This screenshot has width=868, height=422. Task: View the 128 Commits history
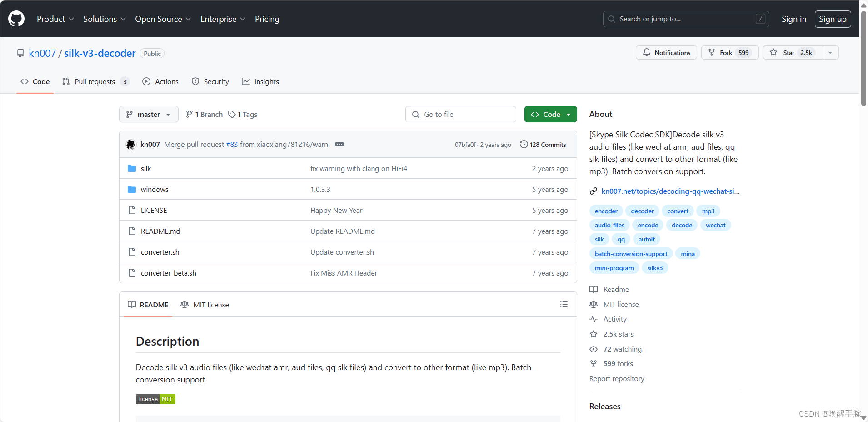543,144
